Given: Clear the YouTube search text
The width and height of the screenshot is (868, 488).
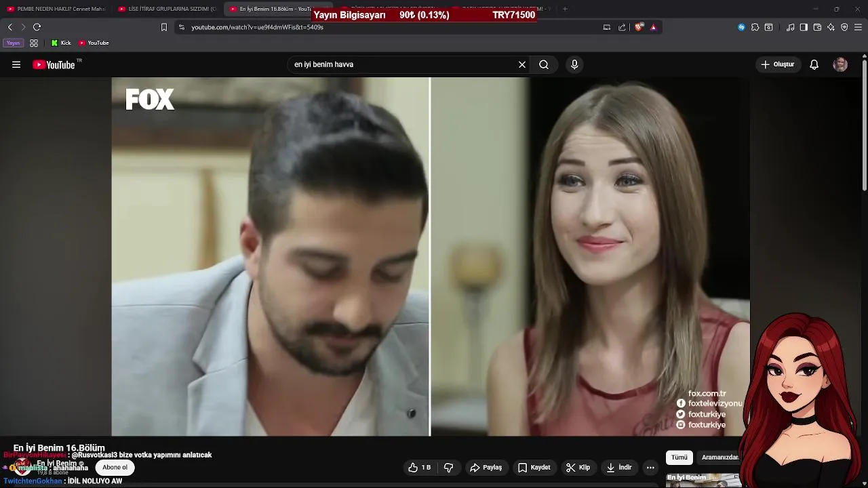Looking at the screenshot, I should 522,64.
